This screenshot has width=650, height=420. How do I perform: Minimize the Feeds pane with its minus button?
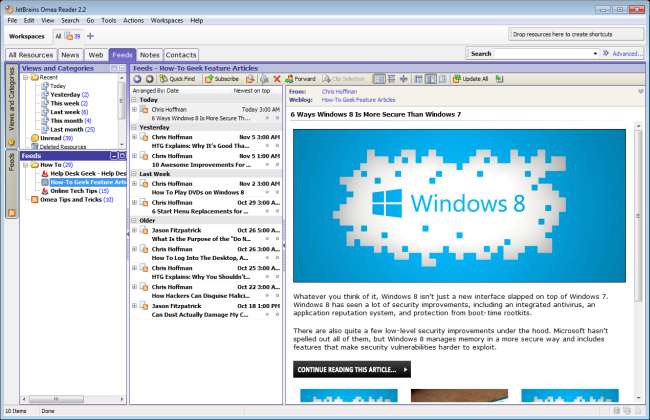tap(114, 156)
